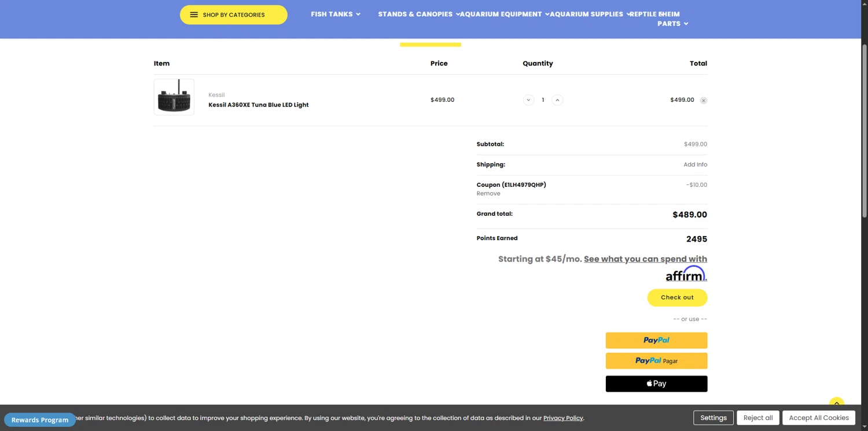The image size is (868, 431).
Task: Click the $499.00 subtotal value
Action: (x=696, y=144)
